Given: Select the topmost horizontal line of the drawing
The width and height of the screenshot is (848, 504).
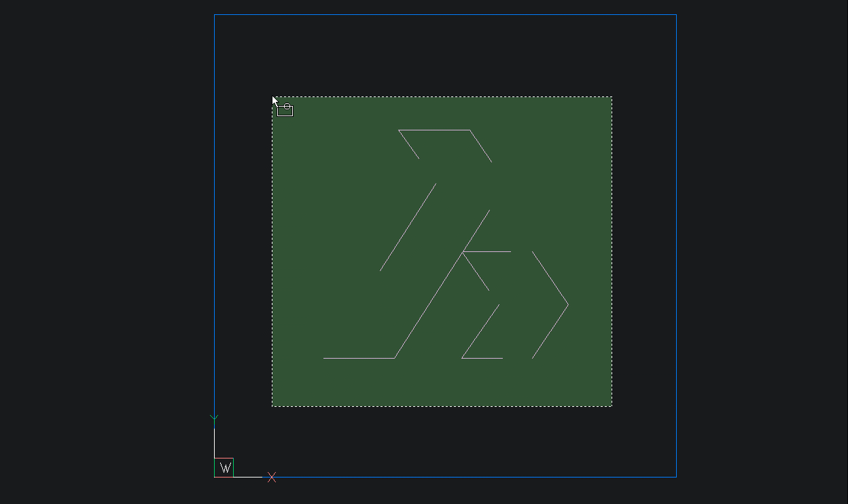Looking at the screenshot, I should [x=434, y=130].
